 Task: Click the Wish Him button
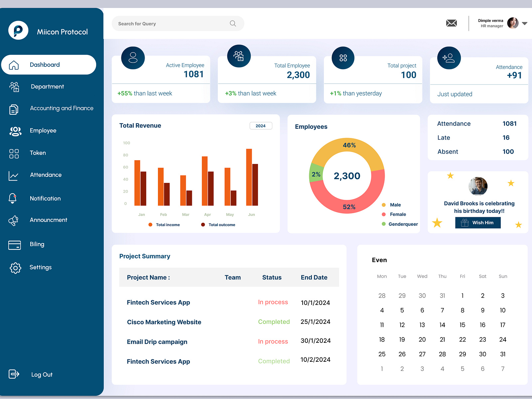pos(478,223)
